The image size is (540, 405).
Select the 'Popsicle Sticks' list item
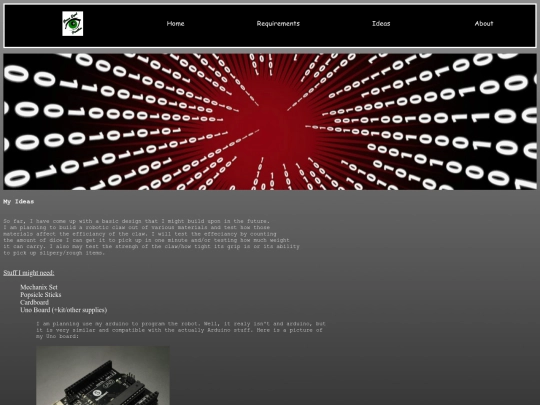click(41, 295)
